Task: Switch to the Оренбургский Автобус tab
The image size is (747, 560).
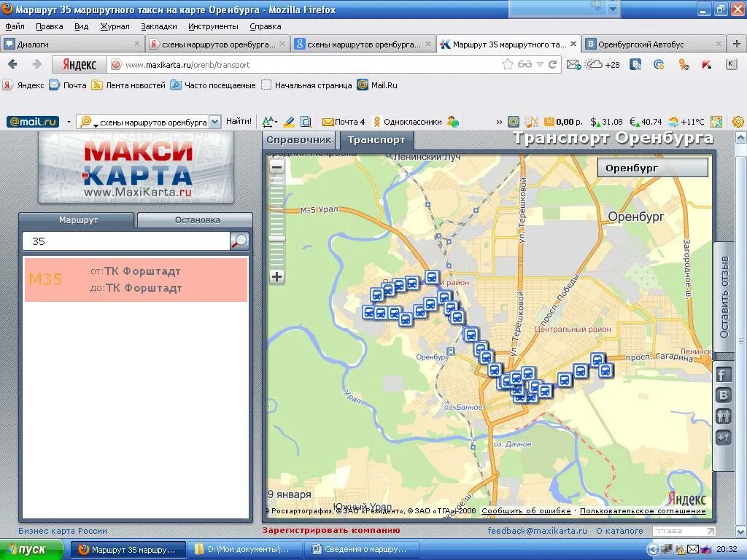Action: tap(654, 44)
